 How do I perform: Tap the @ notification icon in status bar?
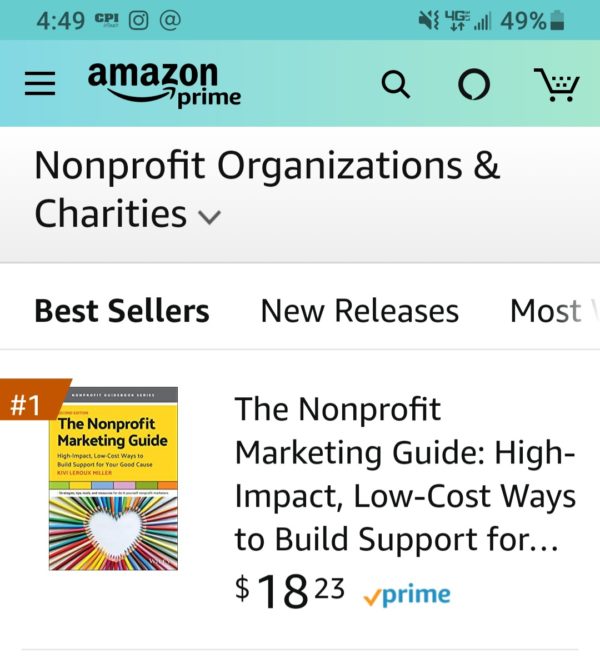(x=170, y=20)
